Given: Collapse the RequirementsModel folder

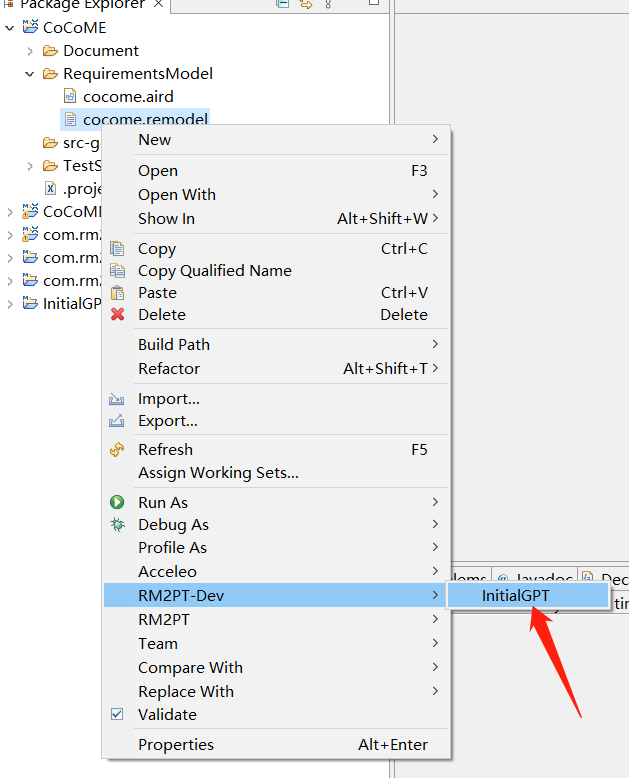Looking at the screenshot, I should point(30,74).
